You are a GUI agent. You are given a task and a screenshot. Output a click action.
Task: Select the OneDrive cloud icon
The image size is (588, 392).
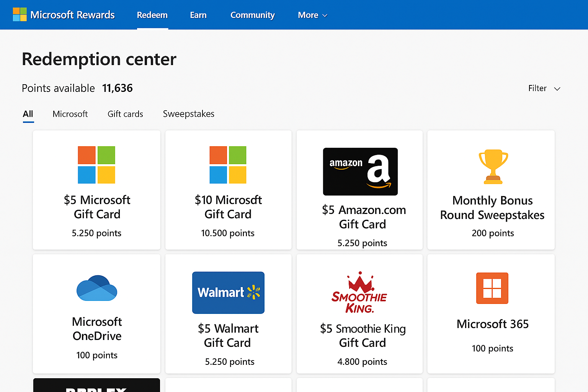click(x=97, y=288)
